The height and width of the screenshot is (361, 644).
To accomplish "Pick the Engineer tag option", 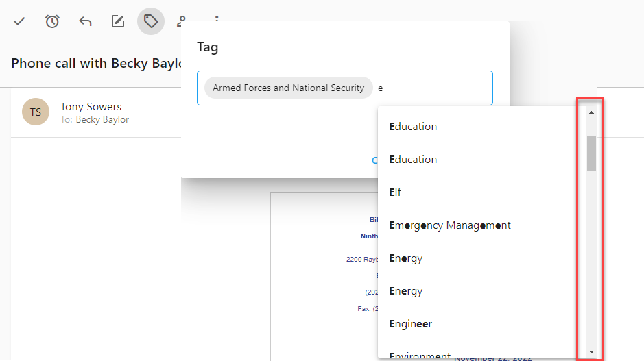I will [410, 324].
